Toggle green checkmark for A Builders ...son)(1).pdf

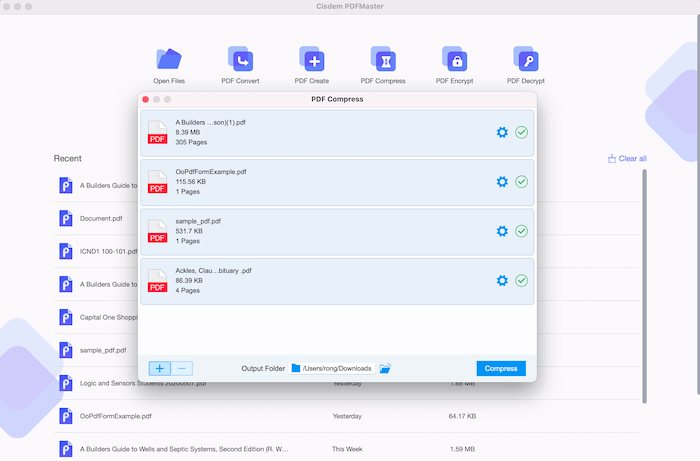[x=521, y=133]
